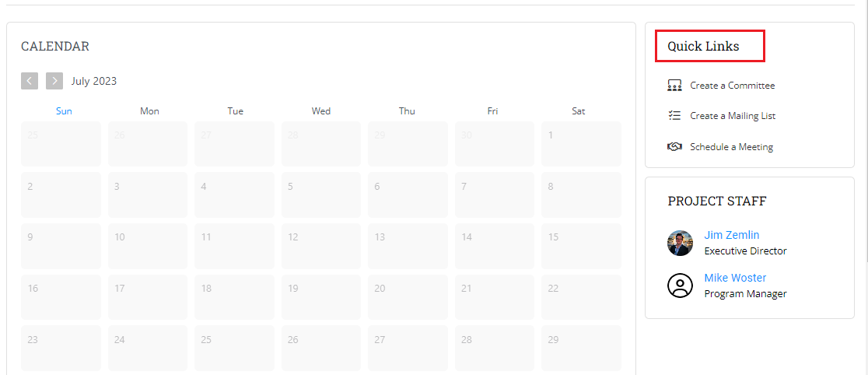The height and width of the screenshot is (375, 868).
Task: Select July 9 calendar day cell
Action: pos(61,246)
